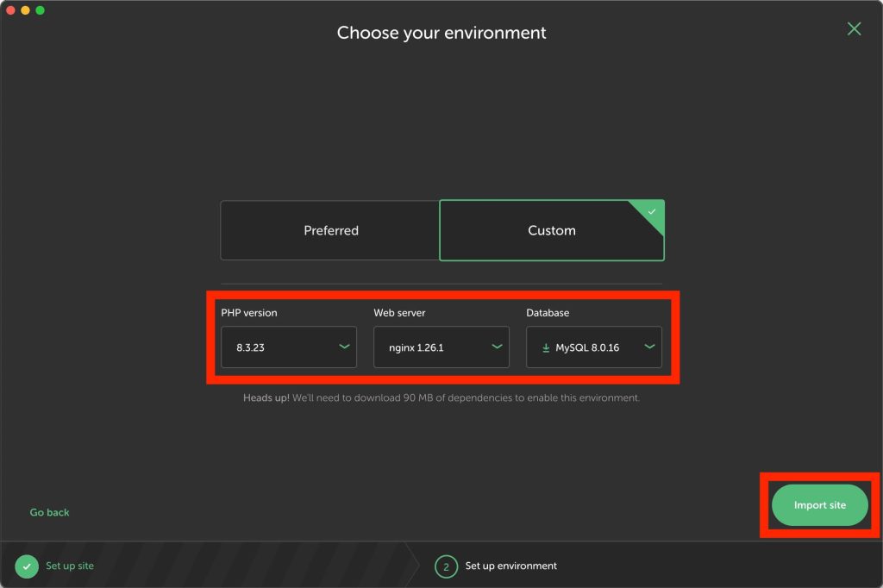Click the chevron arrow in Web server field
Viewport: 883px width, 588px height.
[497, 347]
